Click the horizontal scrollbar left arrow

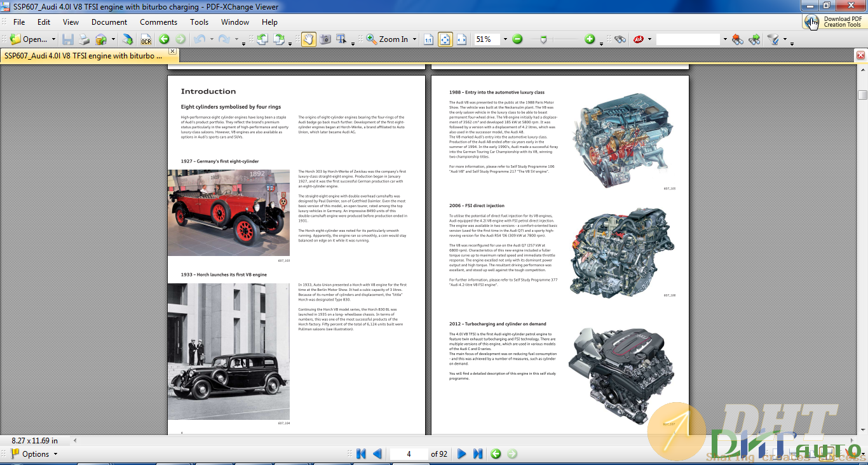[x=76, y=440]
